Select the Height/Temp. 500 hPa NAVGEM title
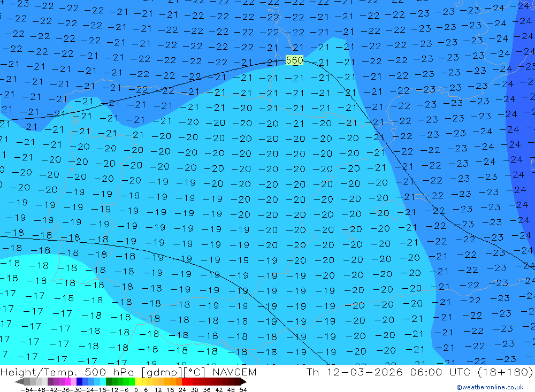The height and width of the screenshot is (392, 535). click(x=128, y=372)
